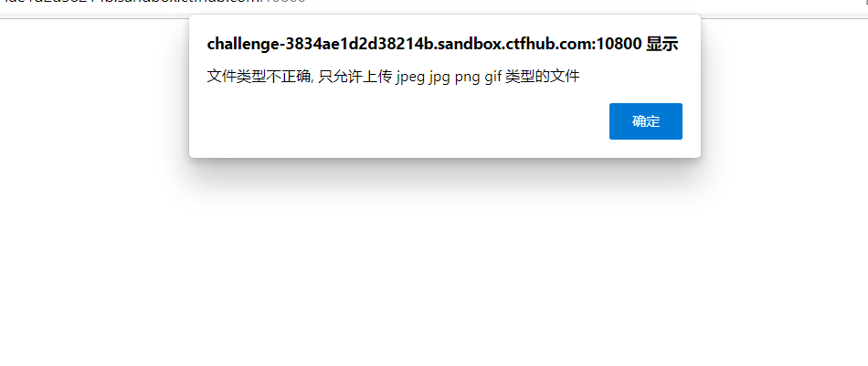This screenshot has height=366, width=868.
Task: Click the cut-off URL in the address bar
Action: (x=153, y=2)
